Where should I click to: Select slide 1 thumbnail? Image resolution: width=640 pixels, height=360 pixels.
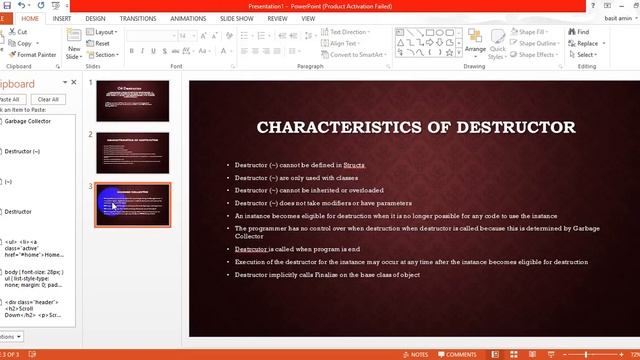coord(133,101)
